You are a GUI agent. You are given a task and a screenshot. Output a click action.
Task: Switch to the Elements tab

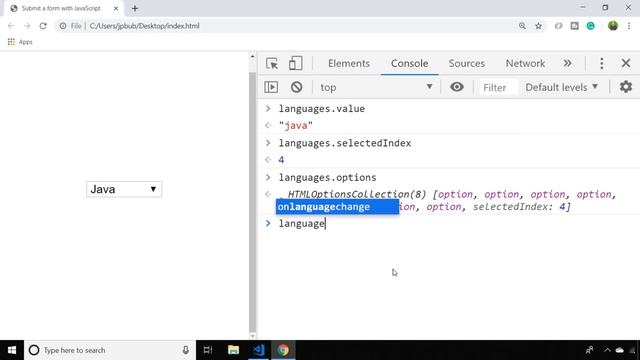(x=349, y=63)
